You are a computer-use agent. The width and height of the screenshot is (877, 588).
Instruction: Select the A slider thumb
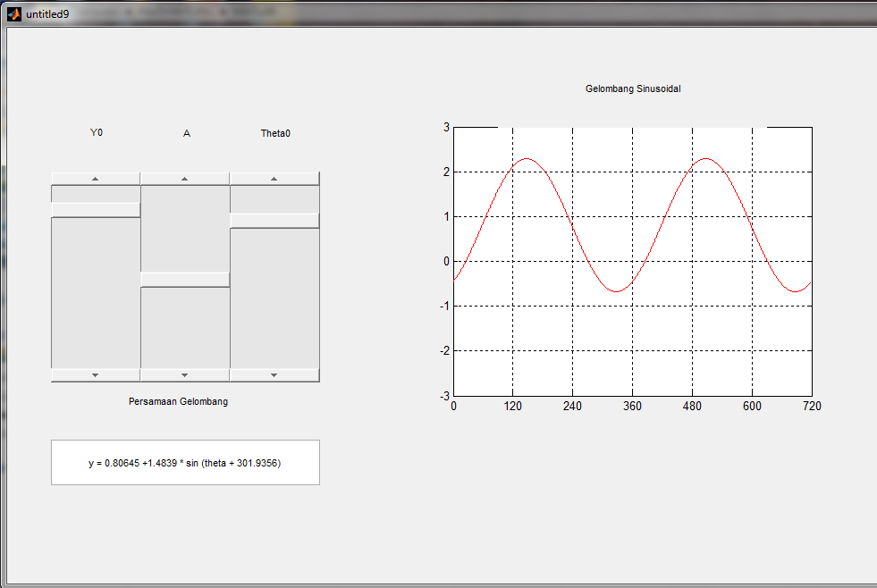[185, 280]
